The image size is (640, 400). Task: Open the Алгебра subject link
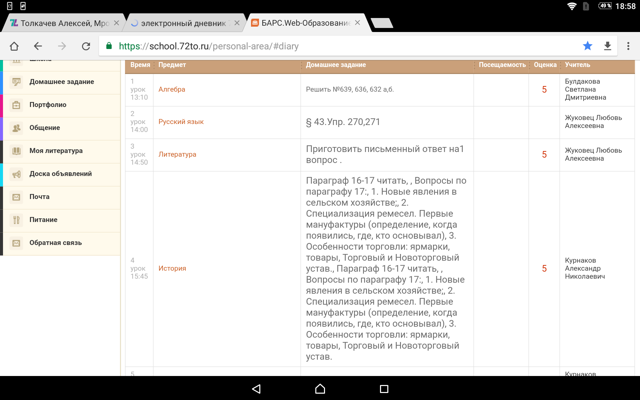click(x=171, y=89)
